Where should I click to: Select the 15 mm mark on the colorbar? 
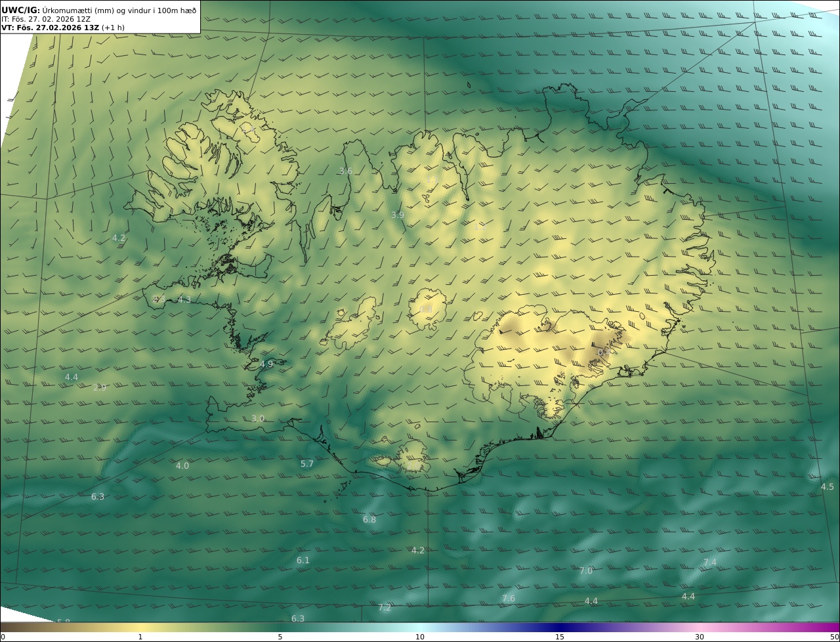tap(560, 637)
